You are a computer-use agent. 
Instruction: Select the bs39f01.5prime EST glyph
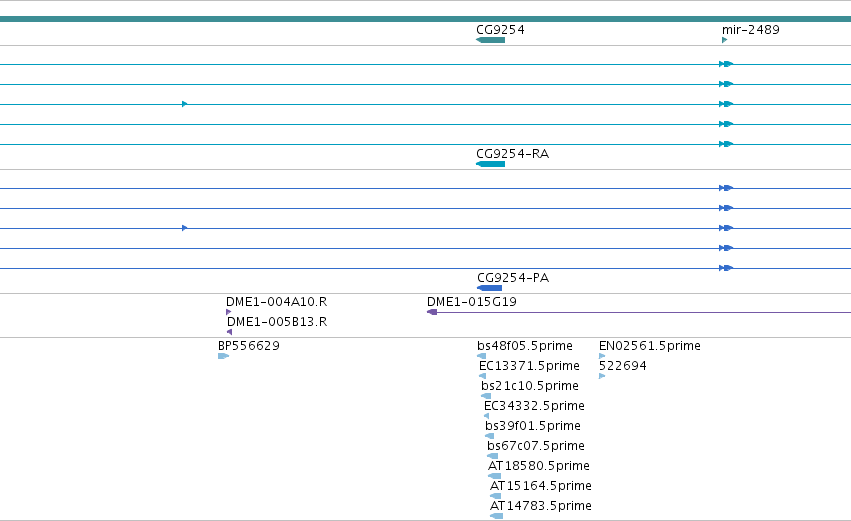(x=490, y=436)
